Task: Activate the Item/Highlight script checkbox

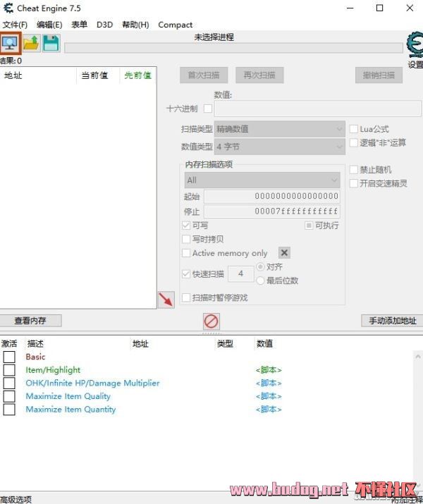Action: [9, 370]
